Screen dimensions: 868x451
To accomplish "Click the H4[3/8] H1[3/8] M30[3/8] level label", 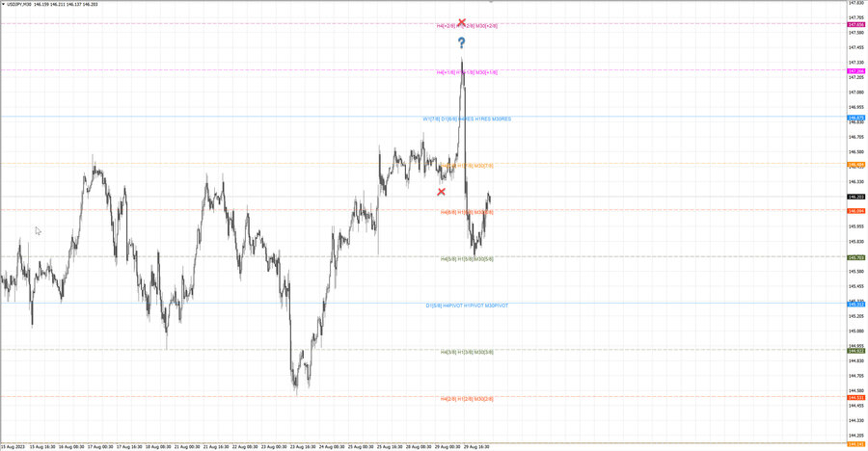I will (x=467, y=352).
